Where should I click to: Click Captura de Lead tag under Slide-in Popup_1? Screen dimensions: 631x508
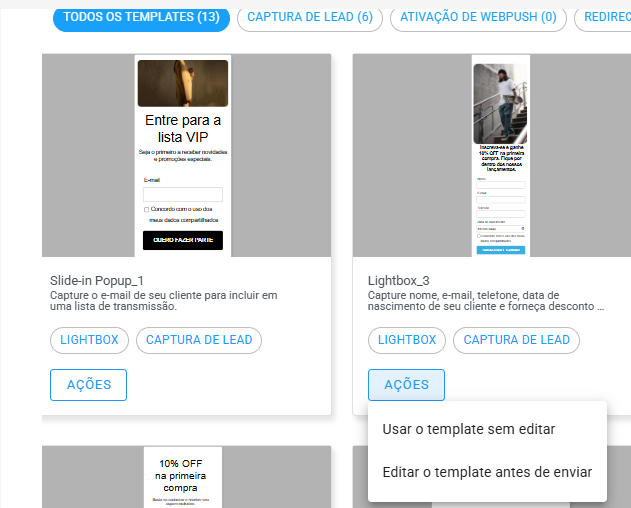[x=200, y=340]
